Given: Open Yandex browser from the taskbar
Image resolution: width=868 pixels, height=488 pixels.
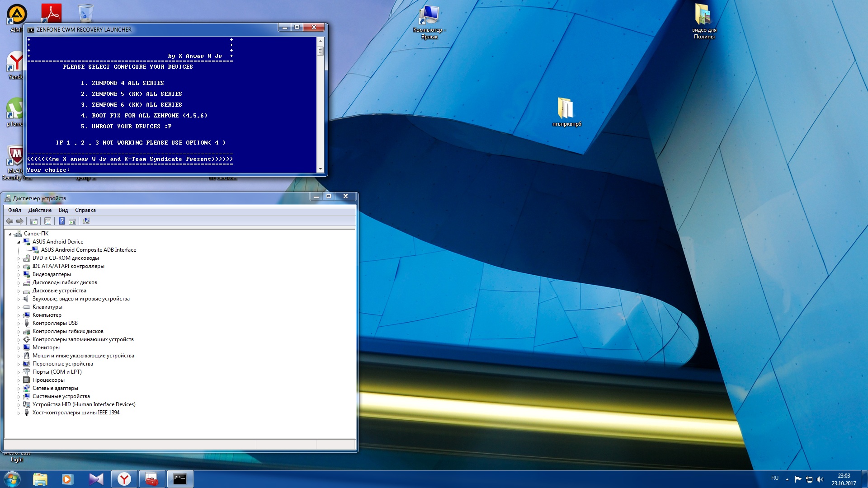Looking at the screenshot, I should click(x=124, y=479).
